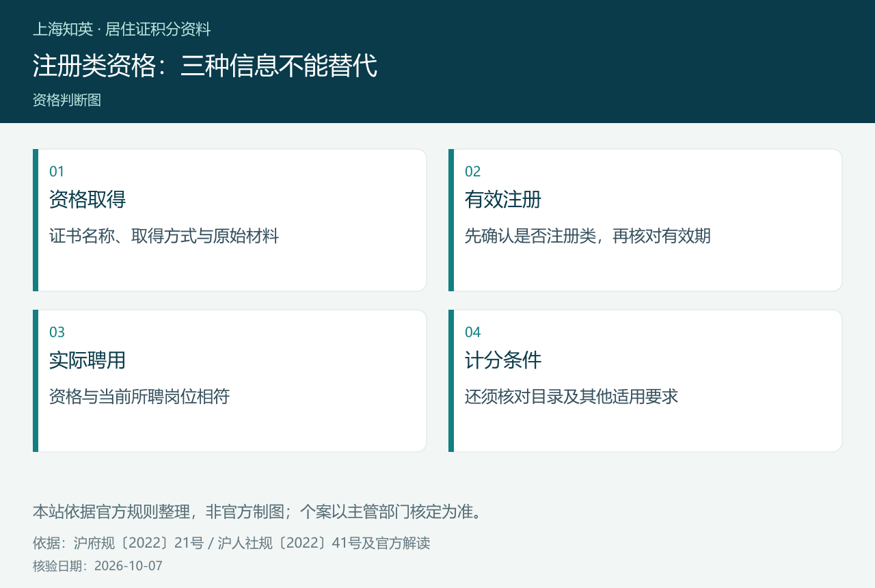Click the verification date "核验日期：2026-10-07"
875x588 pixels.
[98, 566]
